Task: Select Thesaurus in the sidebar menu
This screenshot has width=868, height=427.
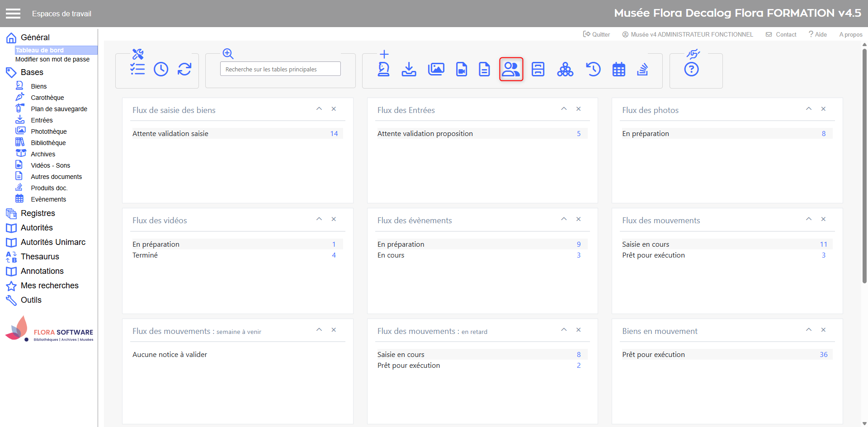Action: click(40, 257)
